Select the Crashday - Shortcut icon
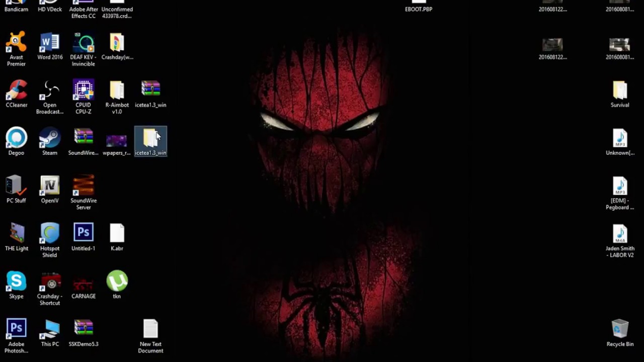 pos(50,288)
